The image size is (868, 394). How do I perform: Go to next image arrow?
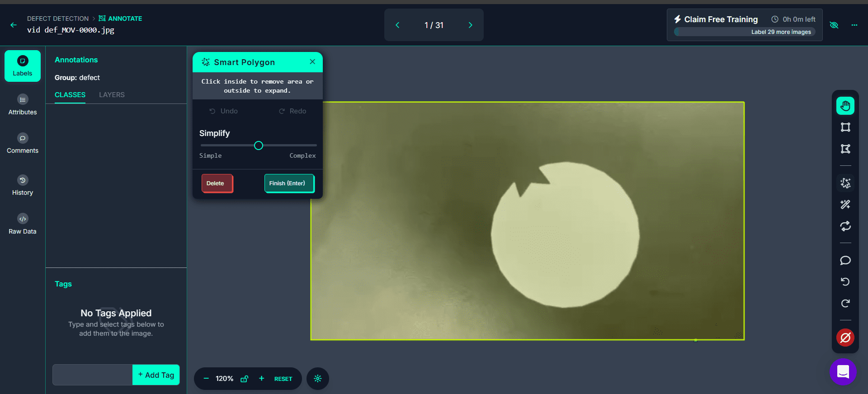pyautogui.click(x=470, y=25)
